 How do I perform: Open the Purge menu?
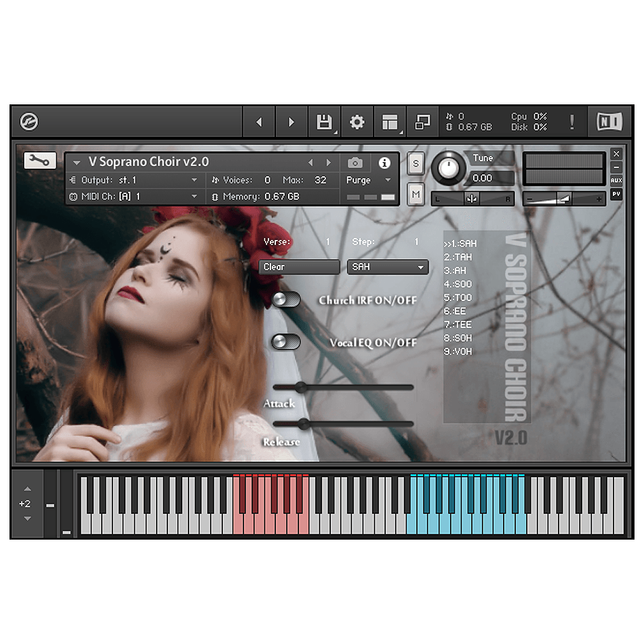point(368,180)
